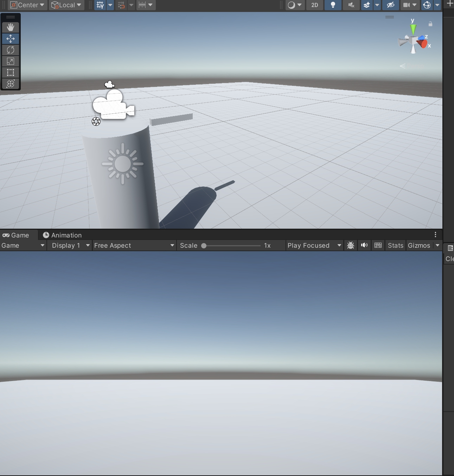Open the Display 1 dropdown
This screenshot has width=454, height=476.
(x=71, y=245)
